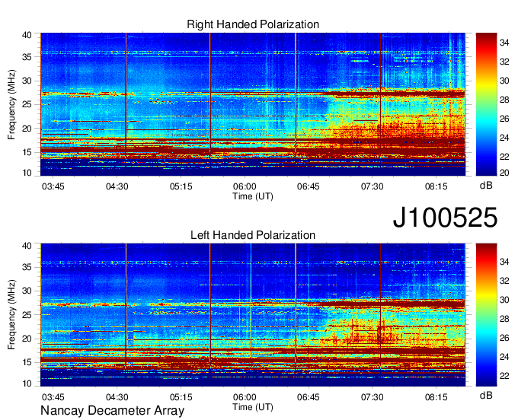Viewport: 518px width, 420px height.
Task: Click the 26 dB tick on Left Handed color bar
Action: click(x=504, y=338)
